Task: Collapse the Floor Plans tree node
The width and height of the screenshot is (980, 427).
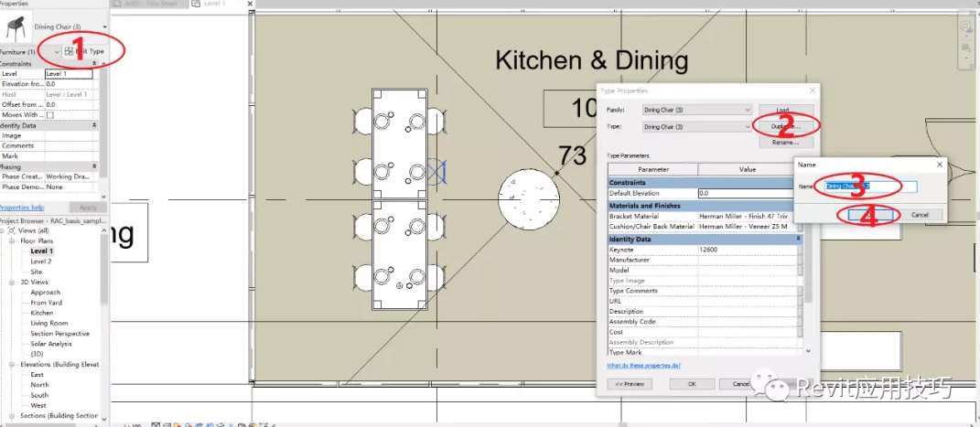Action: (x=12, y=241)
